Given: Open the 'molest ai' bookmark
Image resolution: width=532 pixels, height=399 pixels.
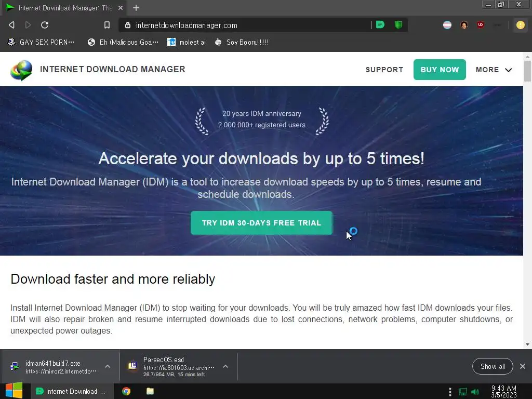Looking at the screenshot, I should click(x=187, y=43).
